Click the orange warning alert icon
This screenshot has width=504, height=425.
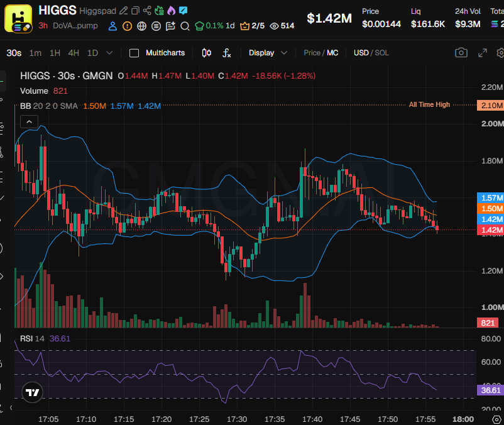pos(128,26)
